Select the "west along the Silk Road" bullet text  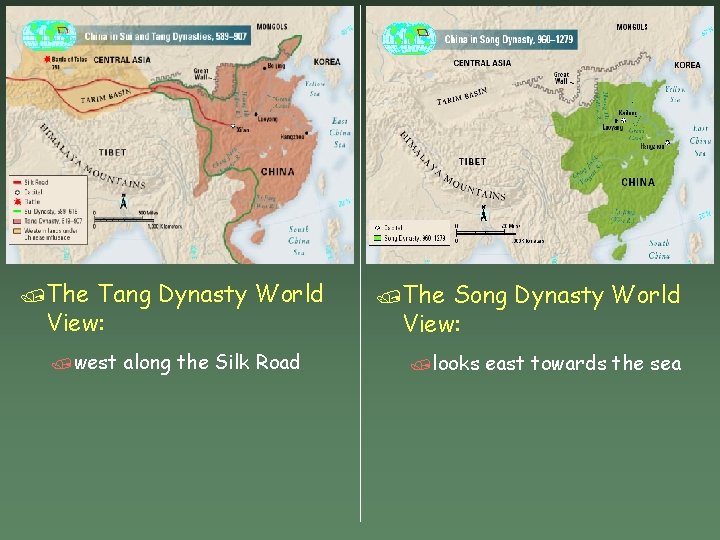point(187,363)
